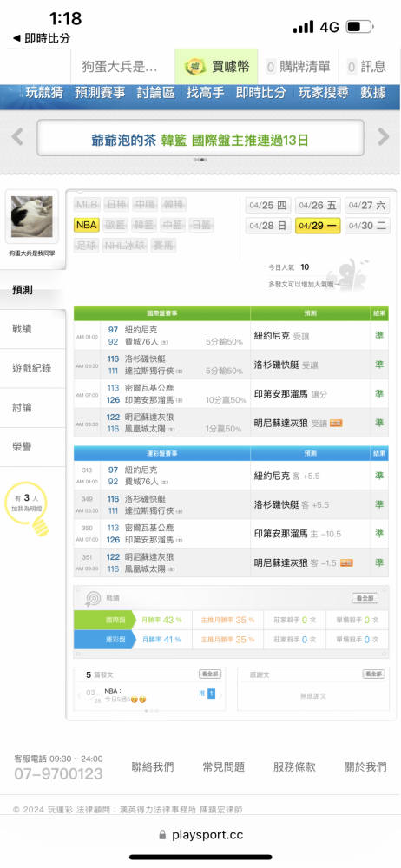Select the 賽馬 league filter

(x=164, y=246)
